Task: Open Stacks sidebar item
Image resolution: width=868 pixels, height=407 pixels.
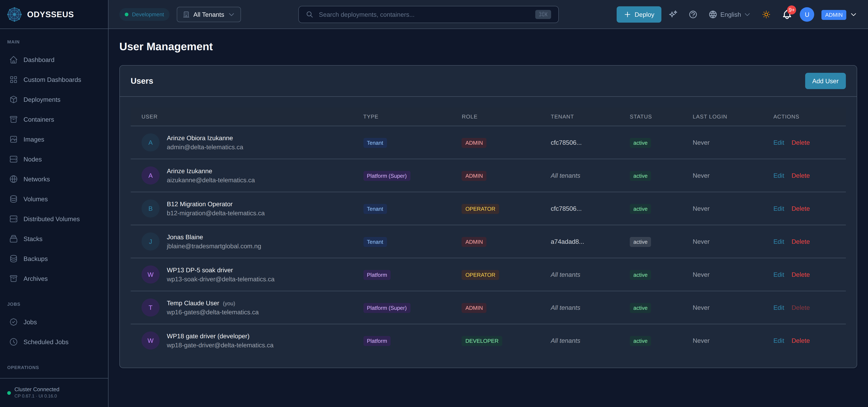Action: click(x=54, y=239)
